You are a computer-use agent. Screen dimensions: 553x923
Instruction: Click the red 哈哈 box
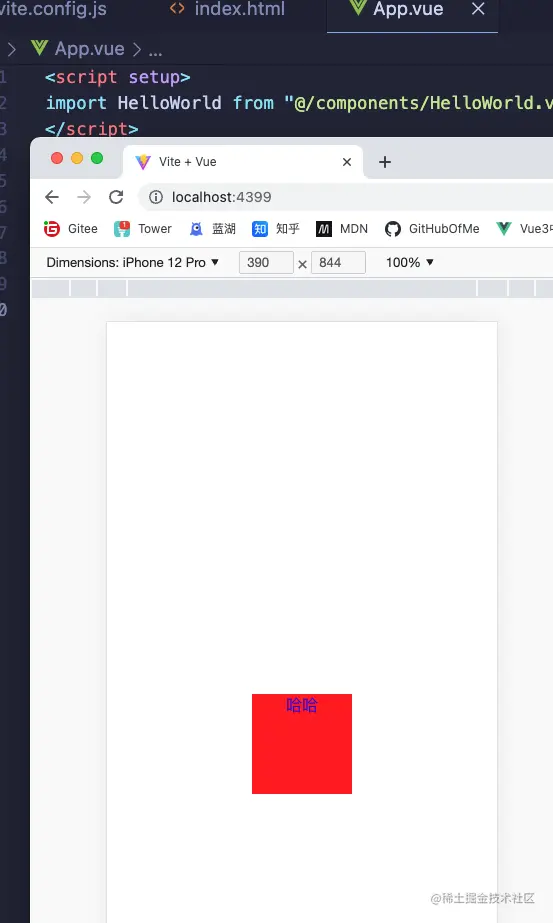tap(302, 743)
